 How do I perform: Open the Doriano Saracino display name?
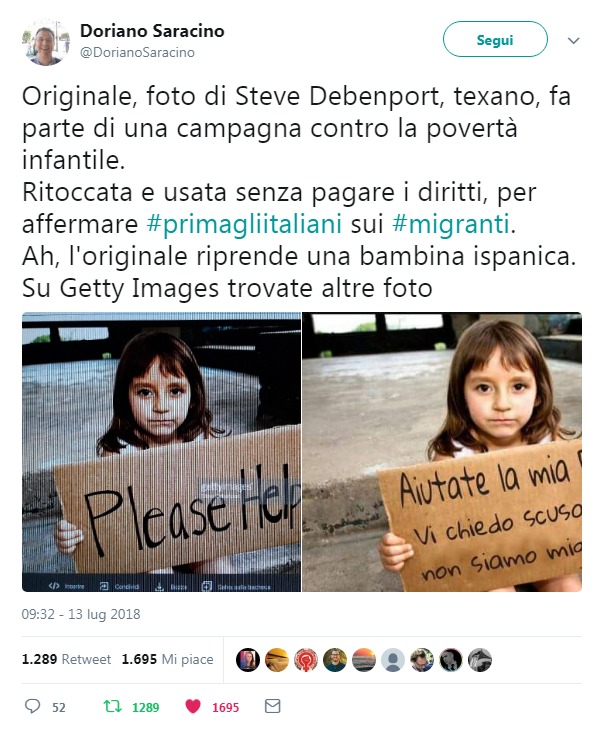pos(152,30)
